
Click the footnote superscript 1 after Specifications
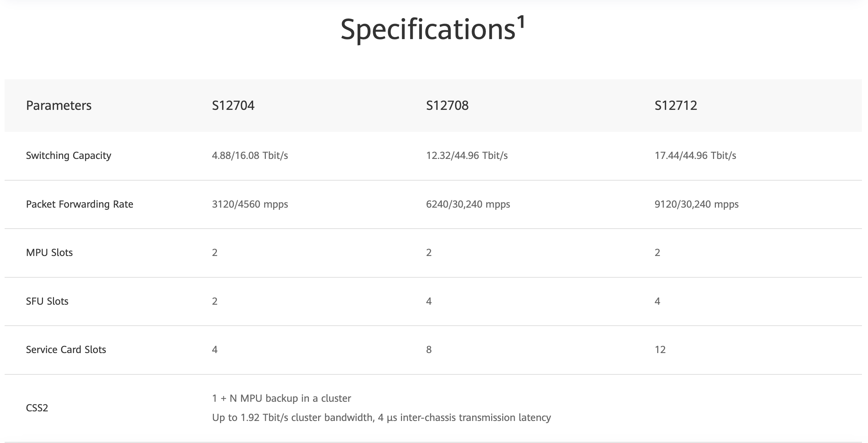pos(521,22)
